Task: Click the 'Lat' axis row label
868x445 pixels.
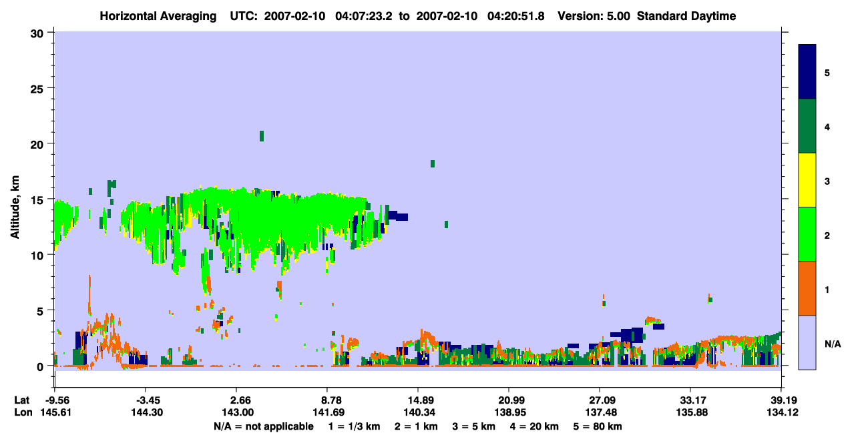Action: click(22, 400)
